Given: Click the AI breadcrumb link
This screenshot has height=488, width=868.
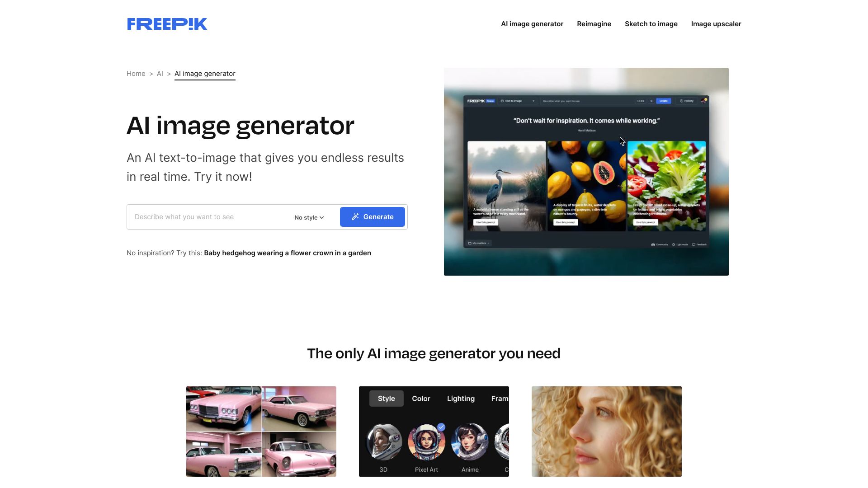Looking at the screenshot, I should (x=159, y=73).
